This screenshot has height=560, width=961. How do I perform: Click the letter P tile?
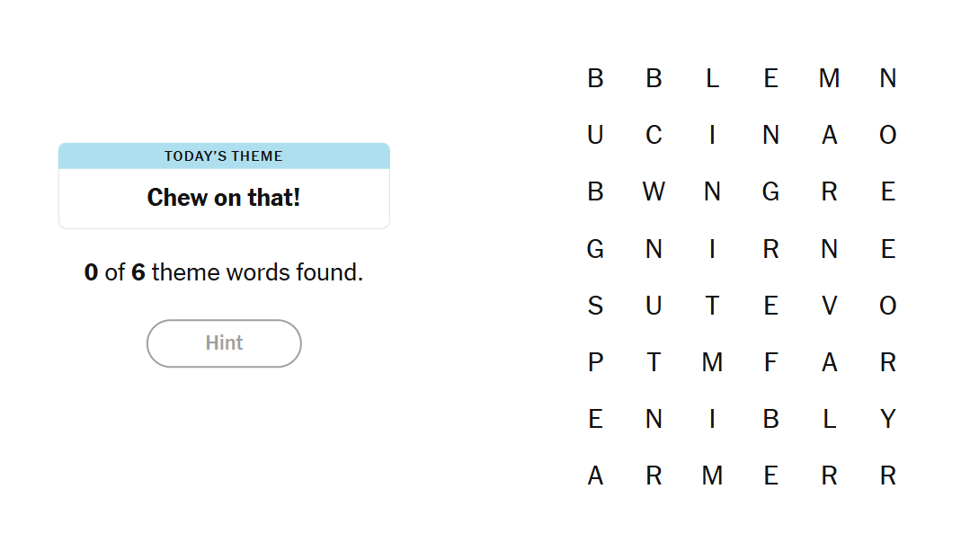pos(595,362)
